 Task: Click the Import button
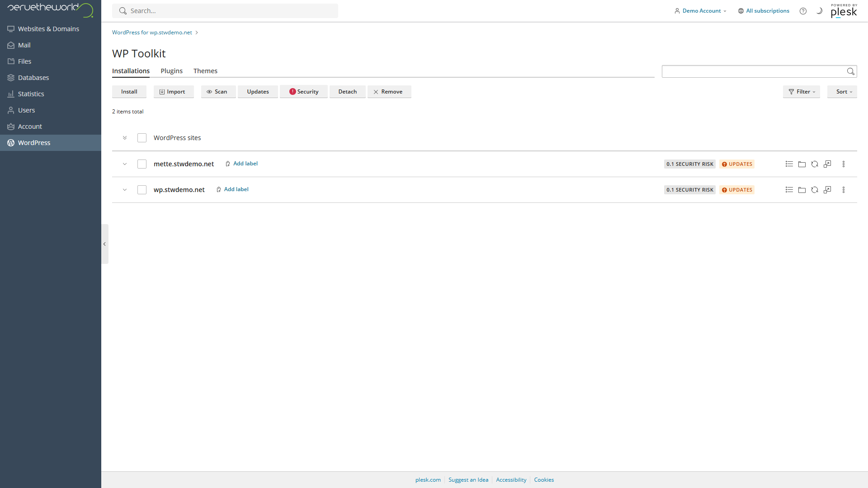pos(174,92)
